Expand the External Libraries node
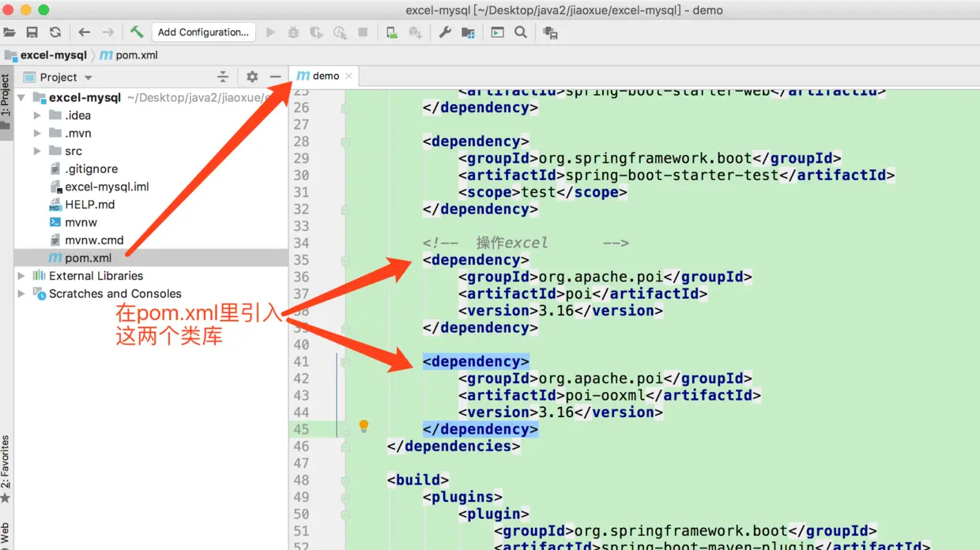 (x=21, y=276)
